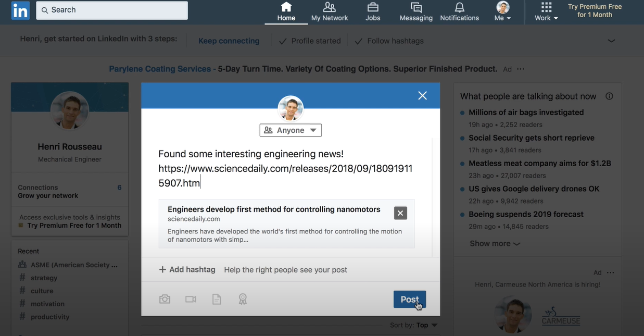644x336 pixels.
Task: Click the document icon in post composer
Action: point(217,299)
